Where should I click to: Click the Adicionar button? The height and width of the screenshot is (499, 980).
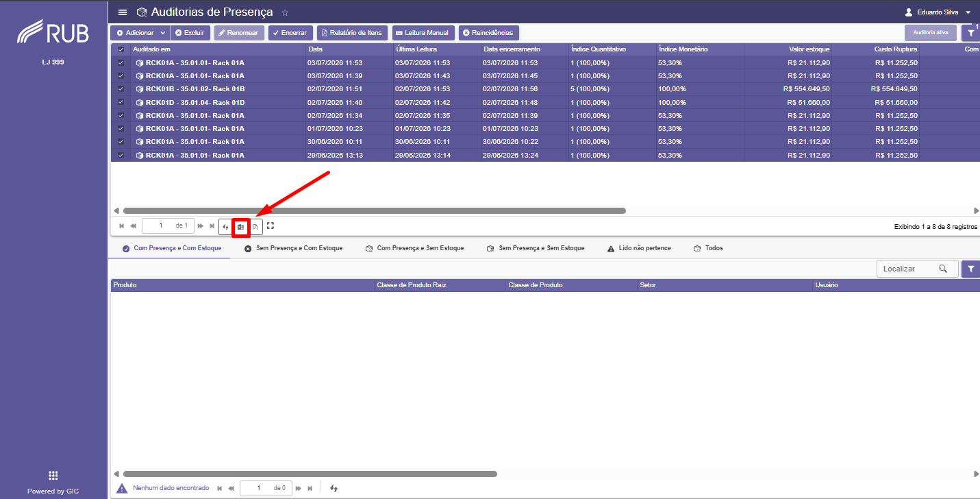tap(134, 32)
